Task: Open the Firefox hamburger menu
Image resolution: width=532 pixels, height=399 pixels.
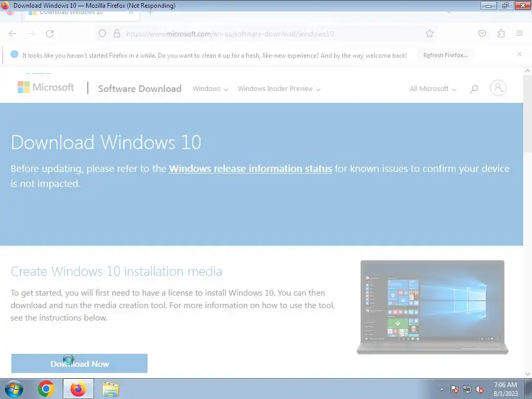Action: pyautogui.click(x=520, y=34)
